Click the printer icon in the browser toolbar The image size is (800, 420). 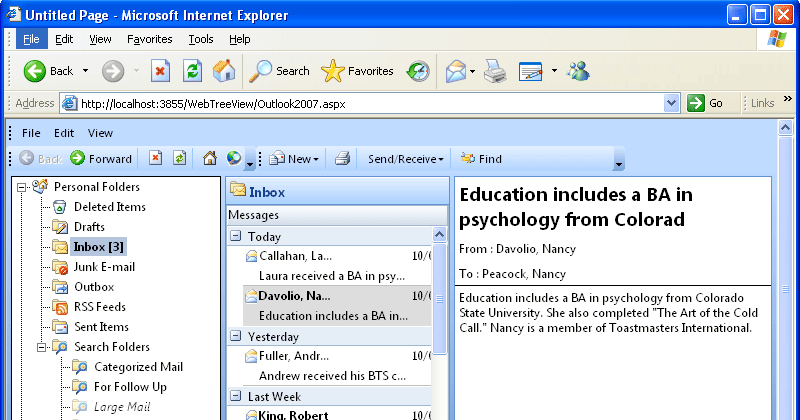tap(494, 71)
